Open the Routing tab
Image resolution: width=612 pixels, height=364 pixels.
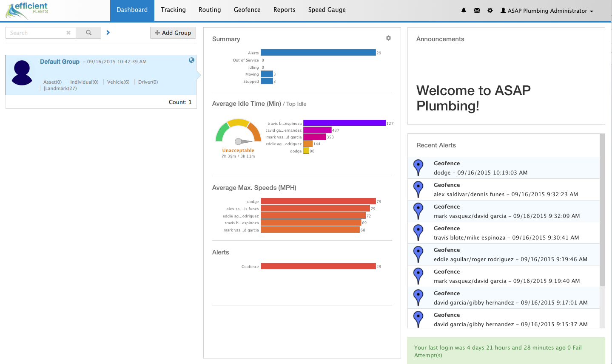click(210, 10)
